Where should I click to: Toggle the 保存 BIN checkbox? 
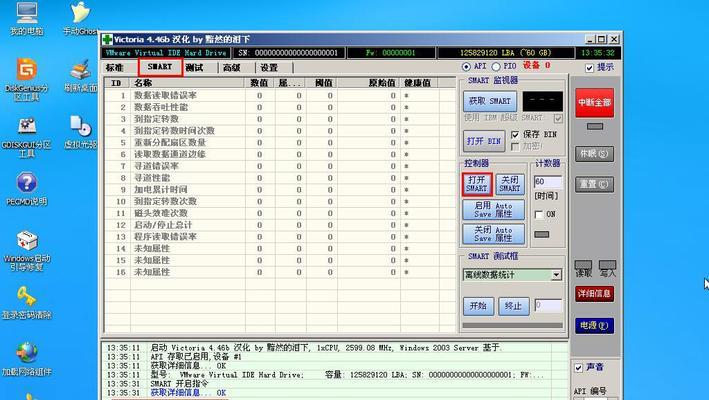[515, 134]
